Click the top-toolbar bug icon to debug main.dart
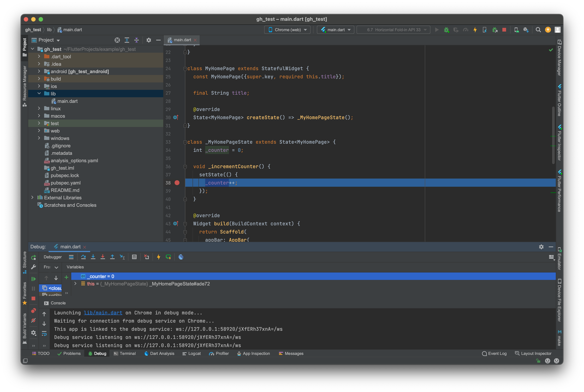This screenshot has width=584, height=392. pyautogui.click(x=446, y=30)
